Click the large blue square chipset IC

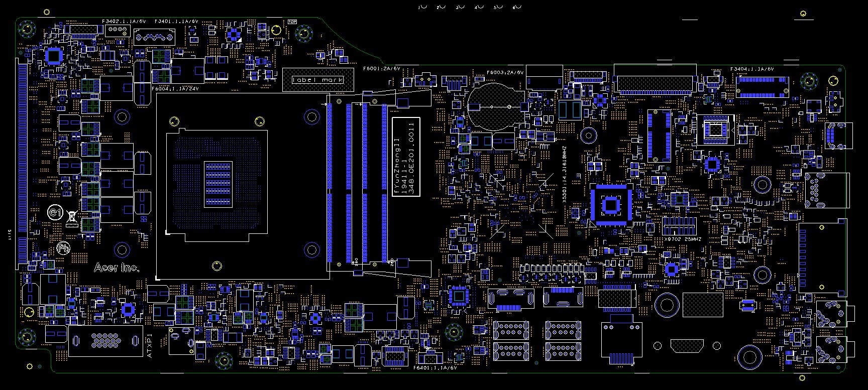611,205
